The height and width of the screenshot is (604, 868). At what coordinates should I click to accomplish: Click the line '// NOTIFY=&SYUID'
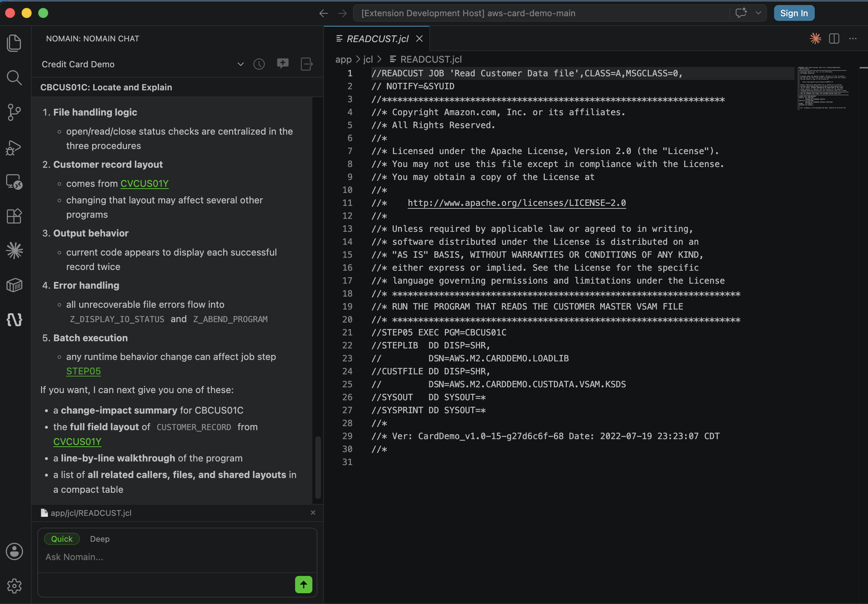(x=413, y=86)
